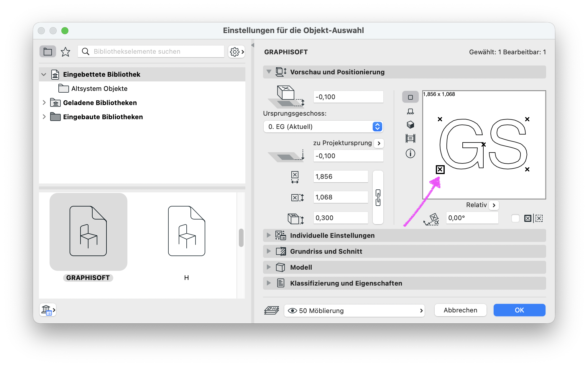Collapse the left library panel arrow
Screen dimensions: 588x367
(252, 45)
